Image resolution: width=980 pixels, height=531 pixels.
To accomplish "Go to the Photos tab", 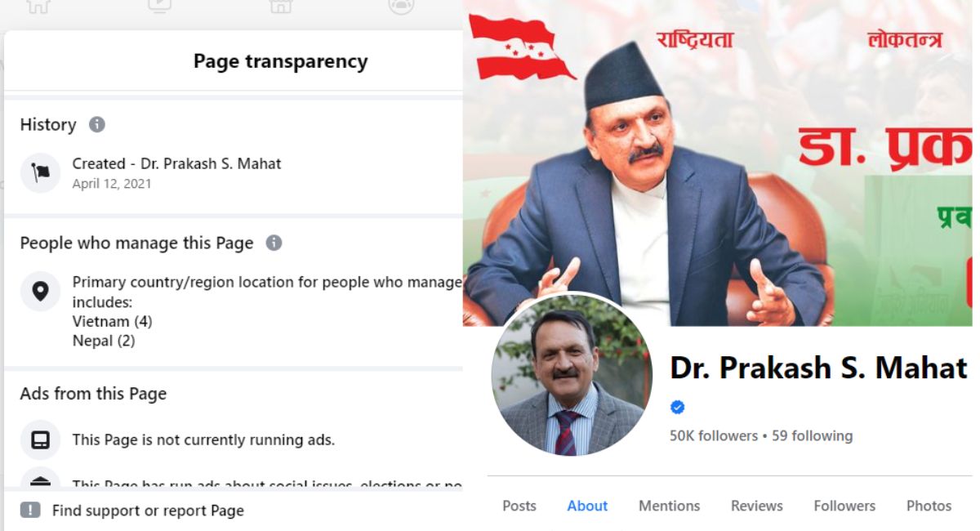I will 929,506.
